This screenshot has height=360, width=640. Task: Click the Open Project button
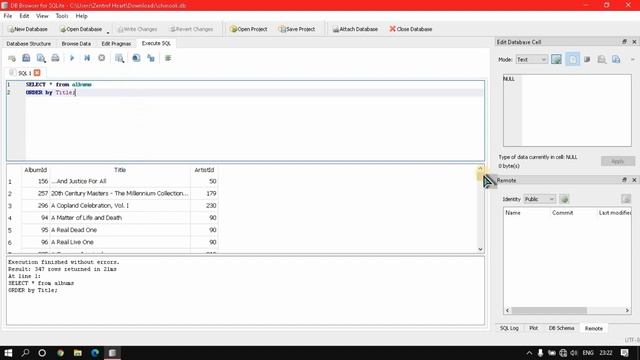[249, 29]
